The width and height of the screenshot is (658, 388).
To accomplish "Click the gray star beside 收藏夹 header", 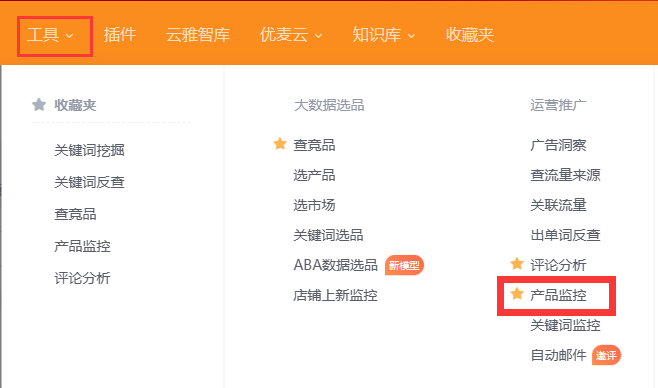I will pos(39,104).
